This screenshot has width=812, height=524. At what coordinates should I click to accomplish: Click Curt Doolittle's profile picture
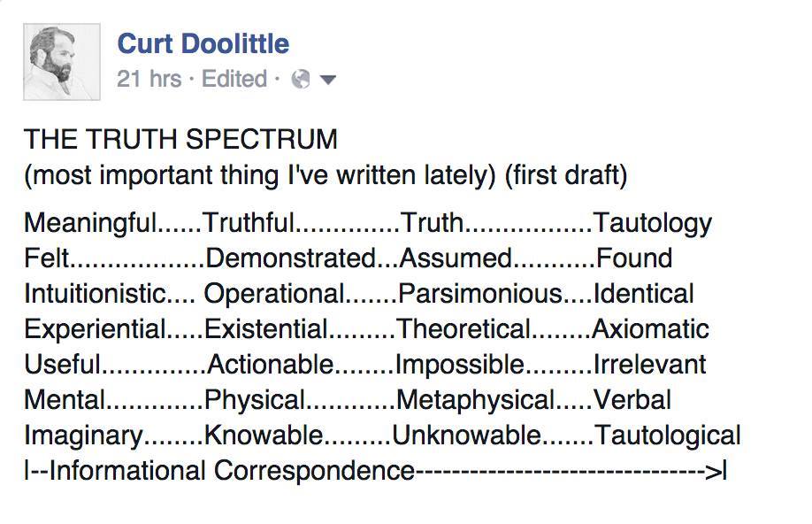point(61,60)
